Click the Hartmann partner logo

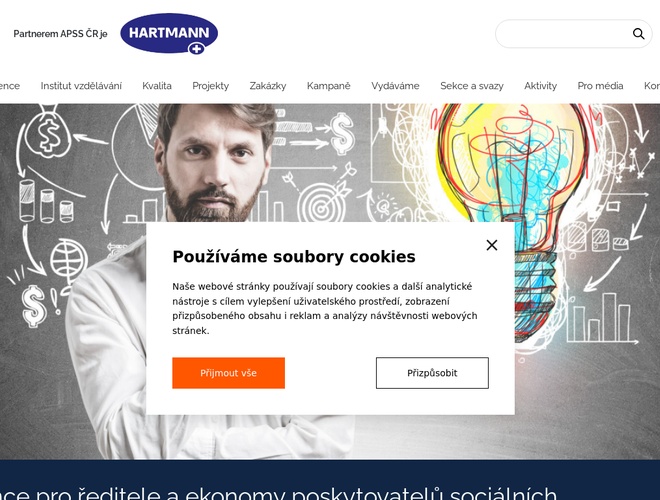169,34
